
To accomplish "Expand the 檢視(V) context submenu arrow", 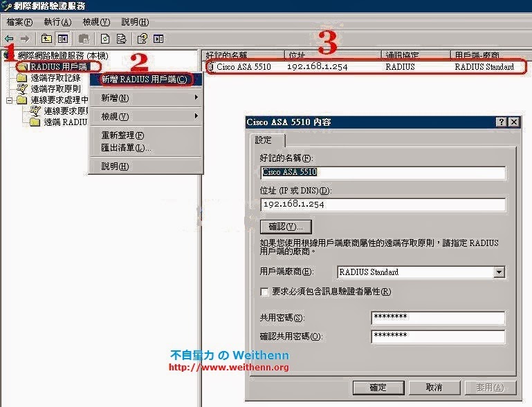I will pos(196,116).
